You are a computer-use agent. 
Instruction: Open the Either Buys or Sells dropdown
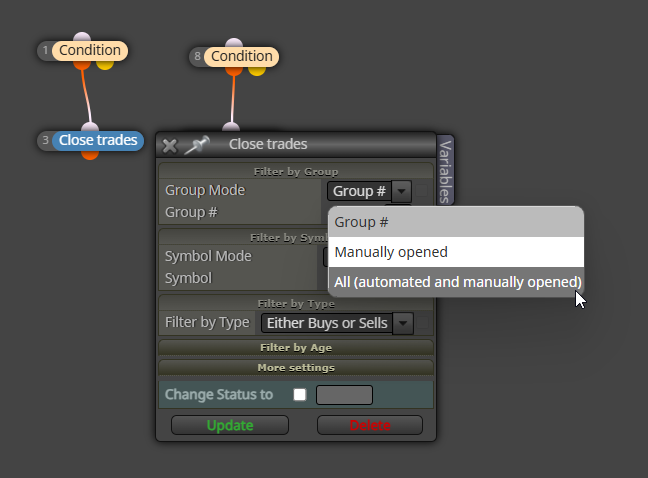(337, 323)
